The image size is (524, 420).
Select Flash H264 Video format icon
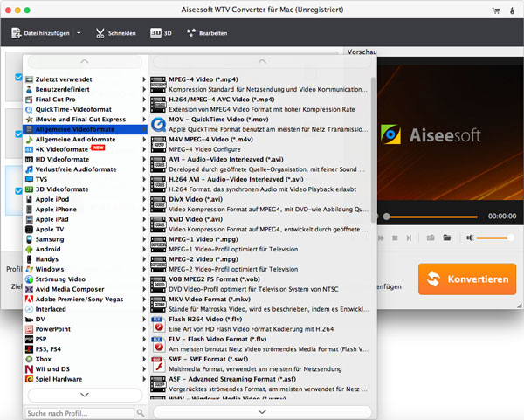pos(158,324)
